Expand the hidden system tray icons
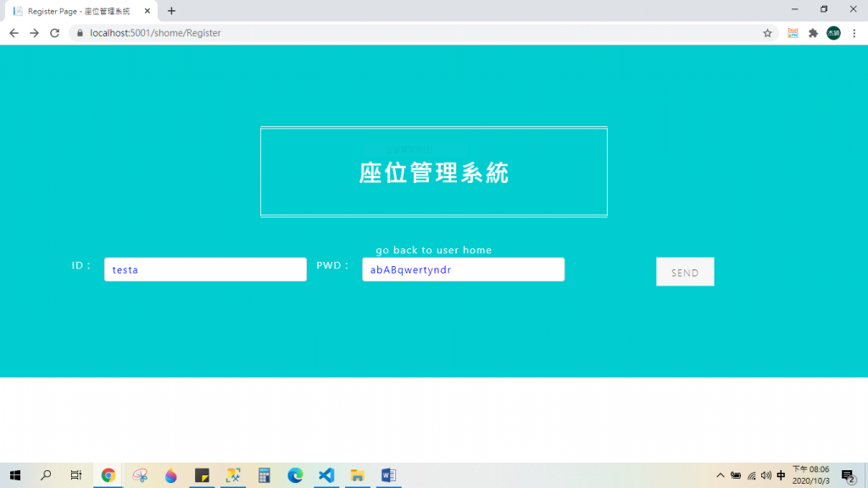The height and width of the screenshot is (488, 868). point(721,475)
